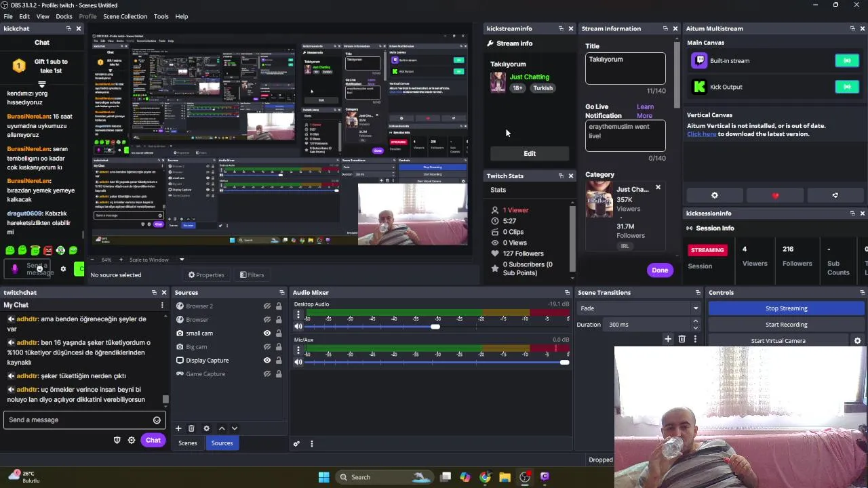The width and height of the screenshot is (868, 488).
Task: Open Aitum Multistream settings gear button
Action: click(715, 195)
